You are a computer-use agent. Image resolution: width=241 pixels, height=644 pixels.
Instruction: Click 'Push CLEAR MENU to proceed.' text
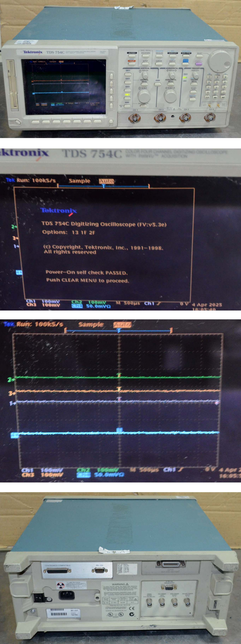tap(87, 280)
